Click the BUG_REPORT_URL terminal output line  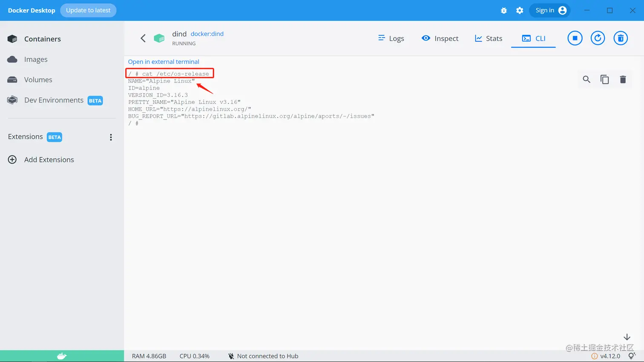[251, 116]
